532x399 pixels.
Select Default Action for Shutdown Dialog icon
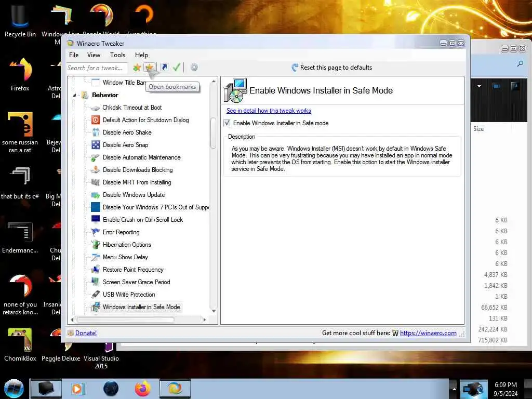96,120
